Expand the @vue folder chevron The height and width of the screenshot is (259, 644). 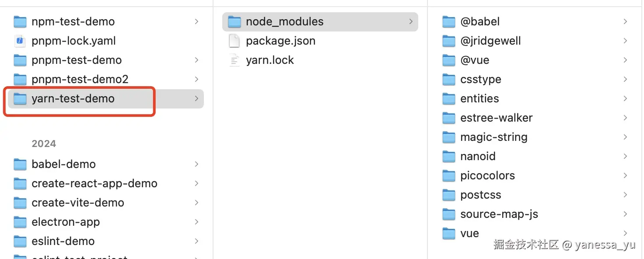pos(625,60)
